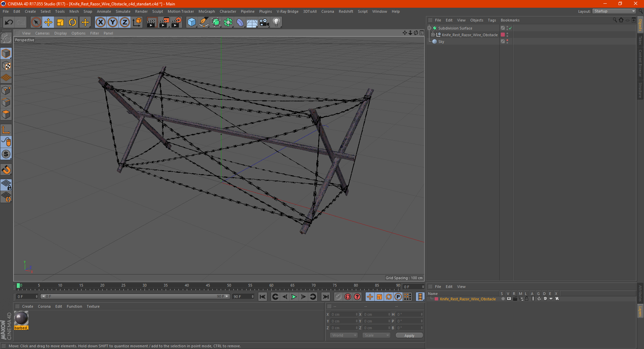Click the timeline range slider bar
644x349 pixels.
pyautogui.click(x=135, y=297)
